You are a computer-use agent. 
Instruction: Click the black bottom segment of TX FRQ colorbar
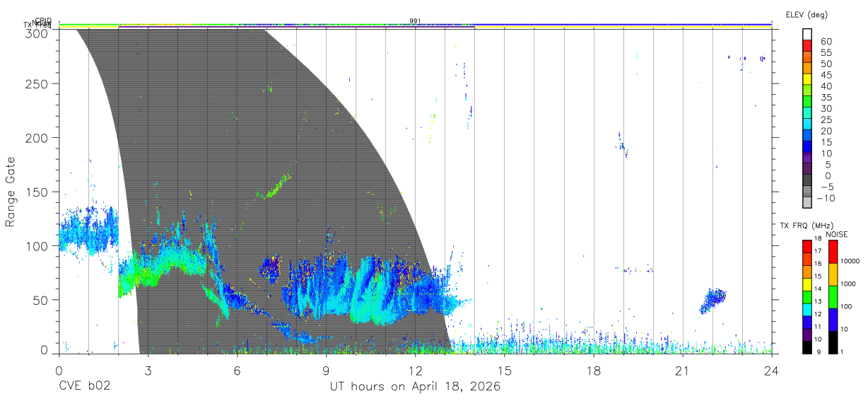click(807, 348)
